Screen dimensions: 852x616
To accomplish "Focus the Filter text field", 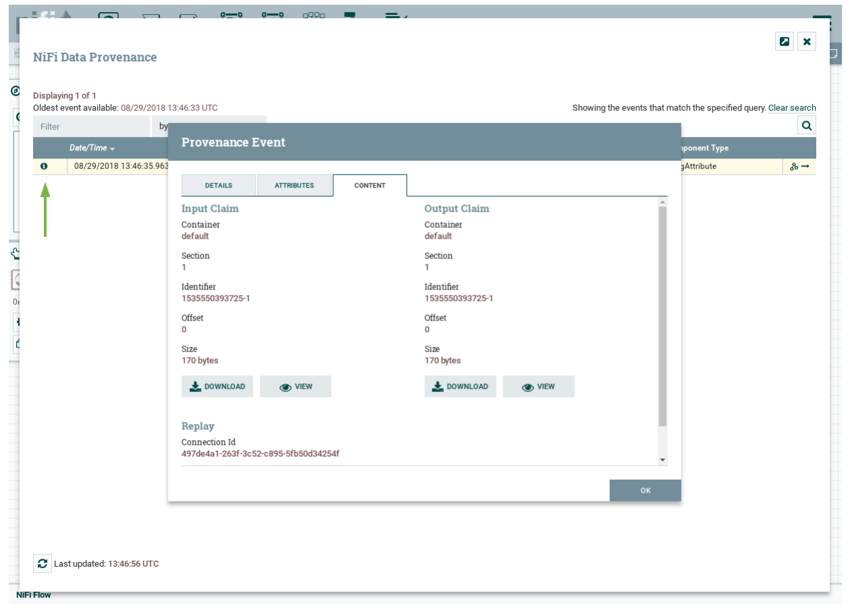I will point(91,126).
